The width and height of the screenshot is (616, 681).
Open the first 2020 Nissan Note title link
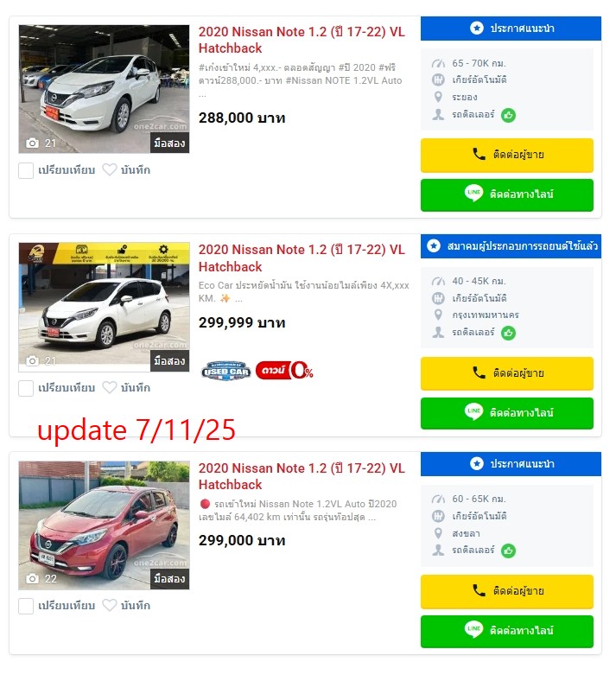pos(302,40)
